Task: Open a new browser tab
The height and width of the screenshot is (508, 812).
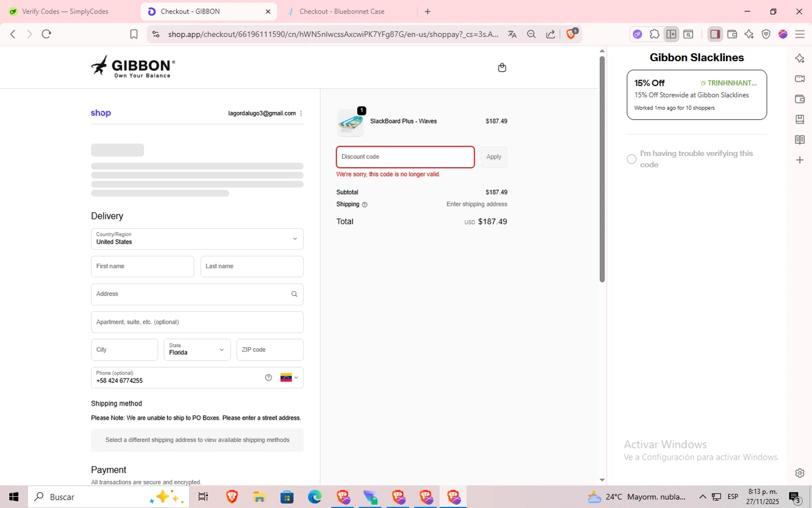Action: click(428, 11)
